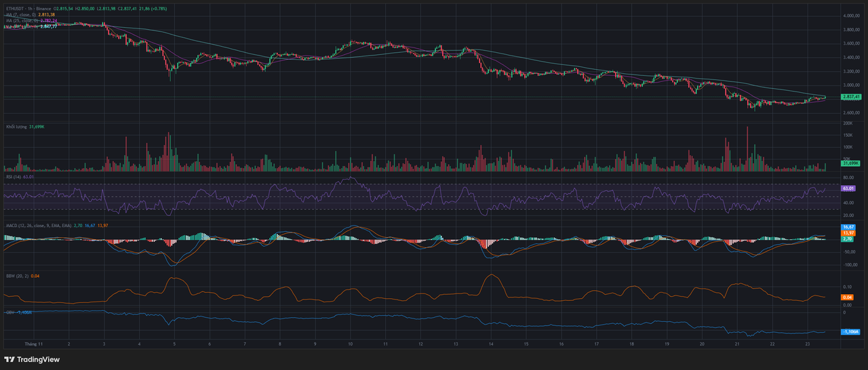Click day 21 on the time axis

click(737, 344)
